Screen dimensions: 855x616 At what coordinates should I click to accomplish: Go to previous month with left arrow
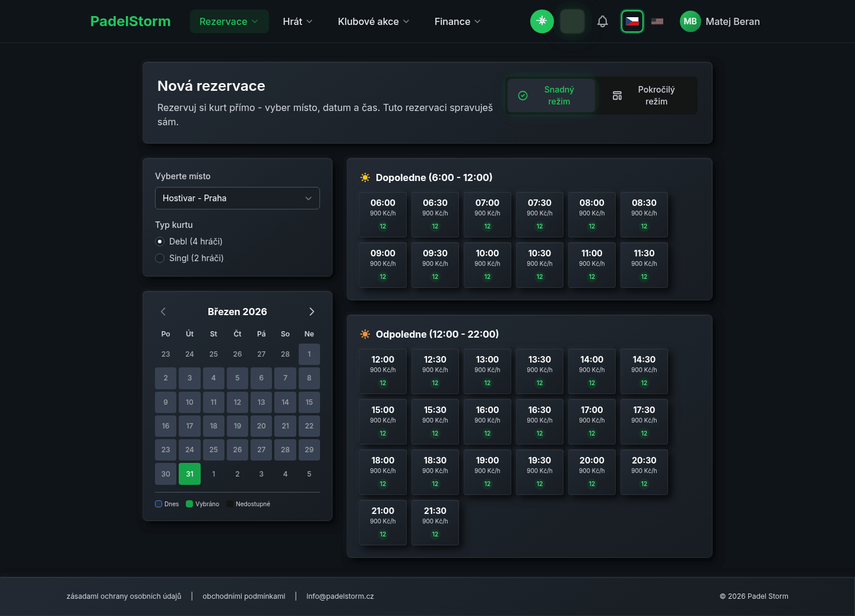pos(163,312)
